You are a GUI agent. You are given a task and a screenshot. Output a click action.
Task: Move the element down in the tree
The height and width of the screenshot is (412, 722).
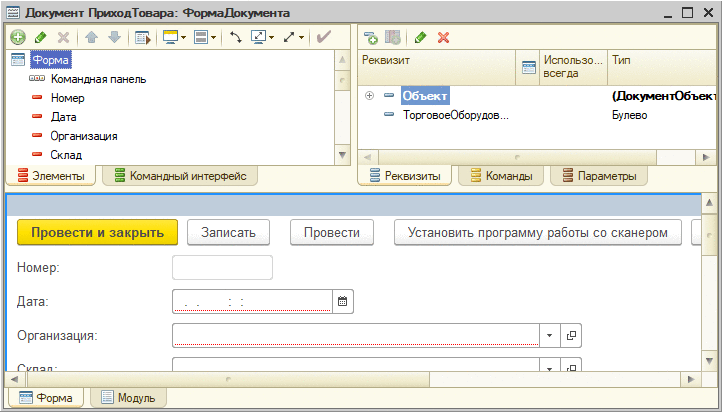point(114,37)
